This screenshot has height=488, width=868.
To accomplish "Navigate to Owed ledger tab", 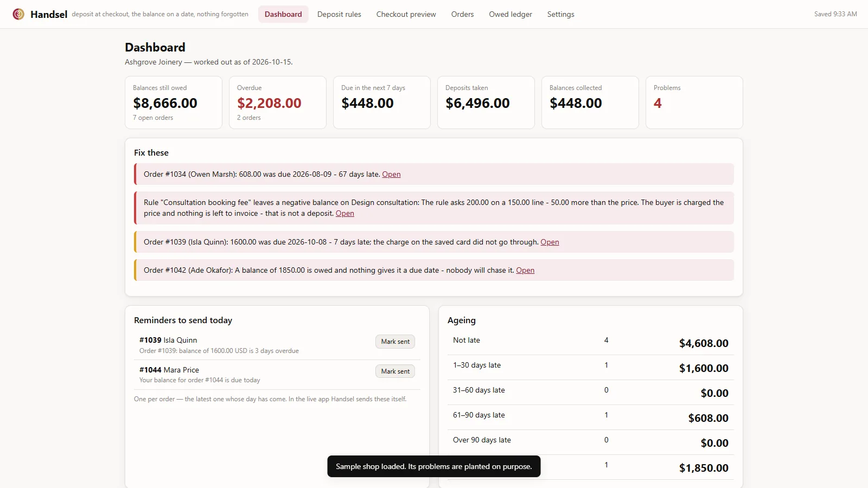I will [x=510, y=14].
